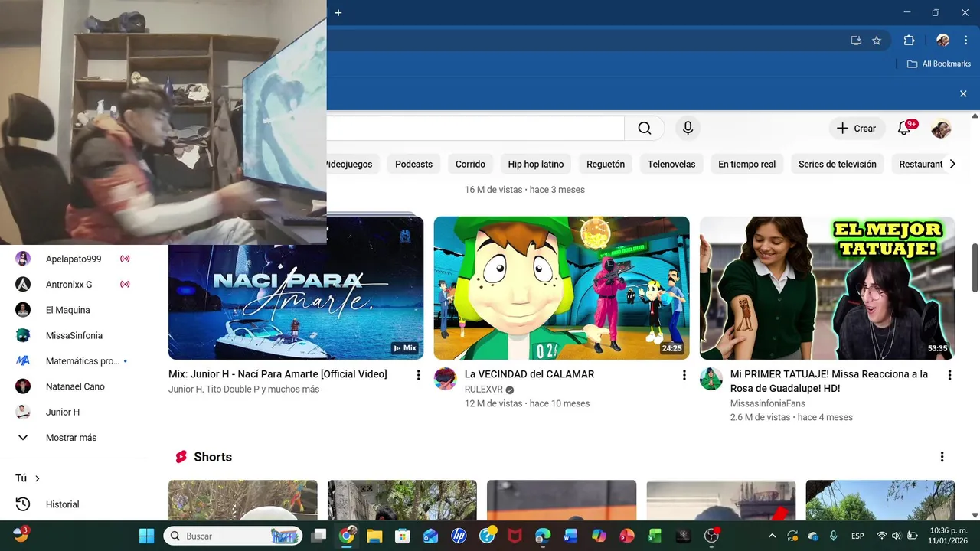Open Apelapato999 subscription
The height and width of the screenshot is (551, 980).
[73, 259]
